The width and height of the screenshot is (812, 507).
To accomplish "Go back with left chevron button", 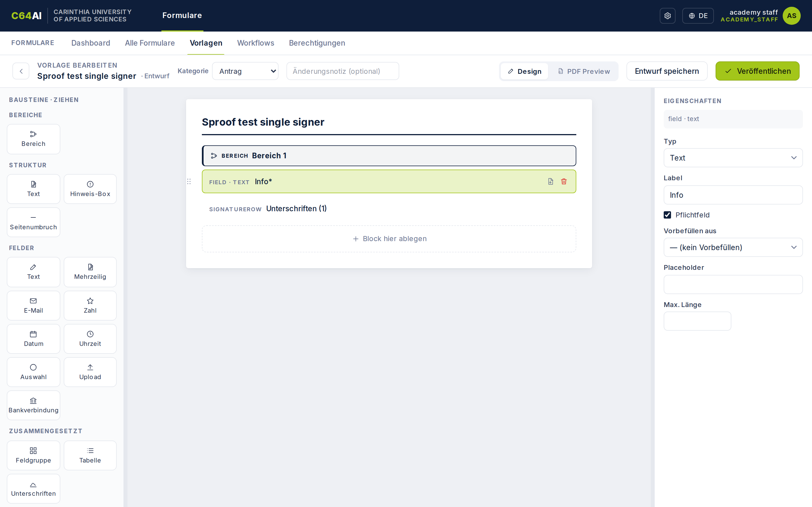I will (x=21, y=71).
